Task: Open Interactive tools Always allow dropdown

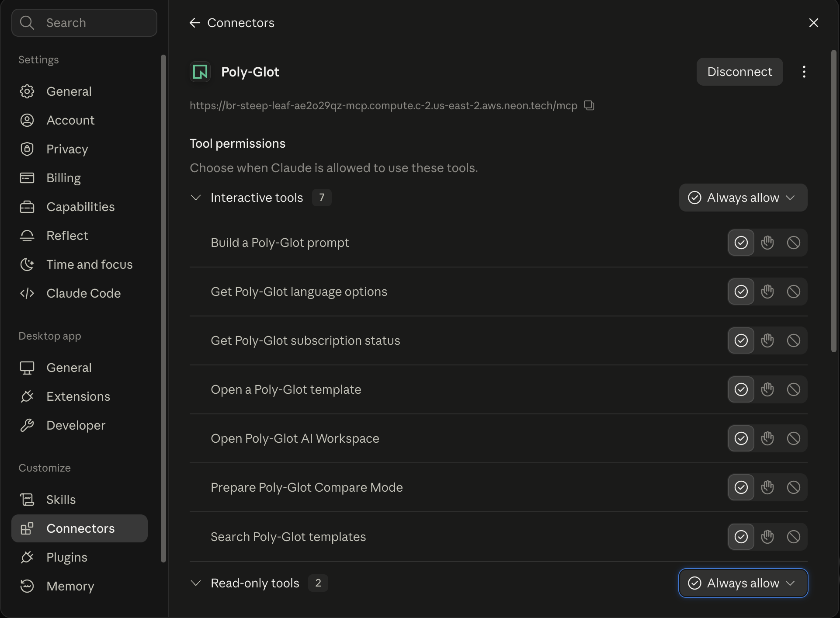Action: tap(743, 198)
